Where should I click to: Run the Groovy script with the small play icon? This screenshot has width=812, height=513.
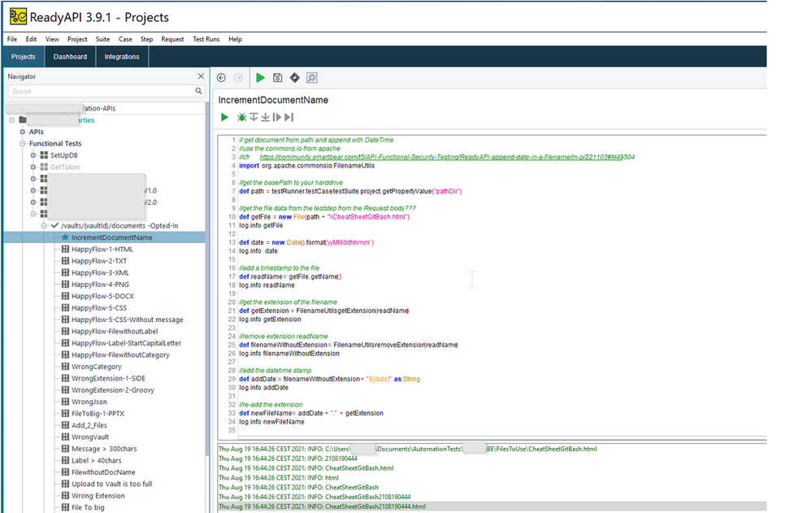pos(224,117)
